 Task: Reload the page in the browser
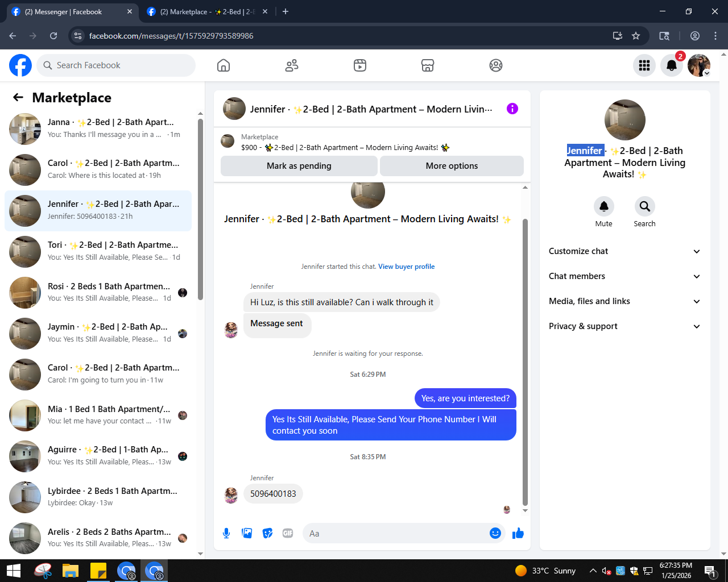pos(53,36)
